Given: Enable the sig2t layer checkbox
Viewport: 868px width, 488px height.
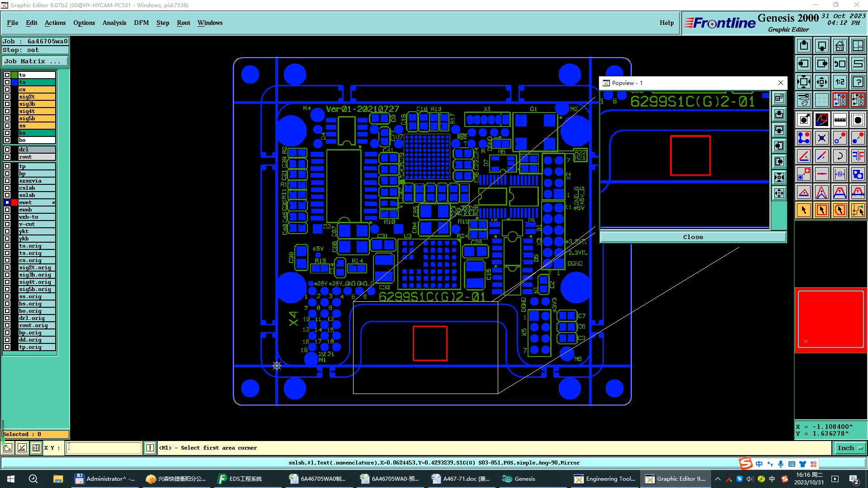Looking at the screenshot, I should [7, 97].
